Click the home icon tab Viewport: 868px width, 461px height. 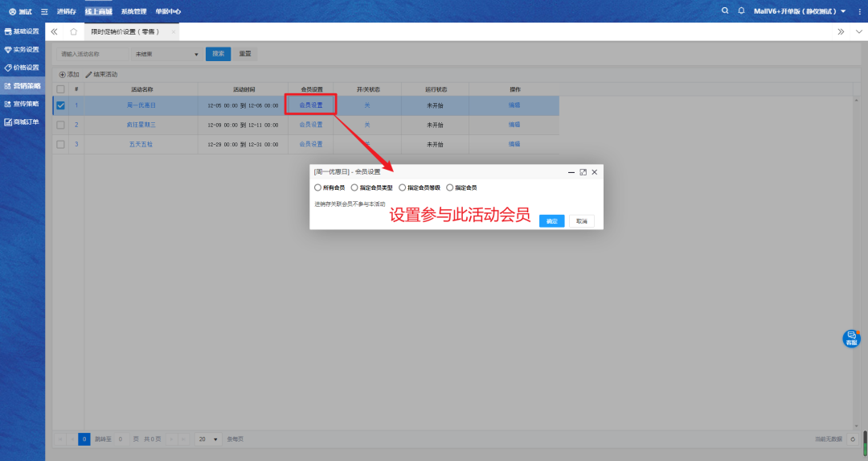73,31
